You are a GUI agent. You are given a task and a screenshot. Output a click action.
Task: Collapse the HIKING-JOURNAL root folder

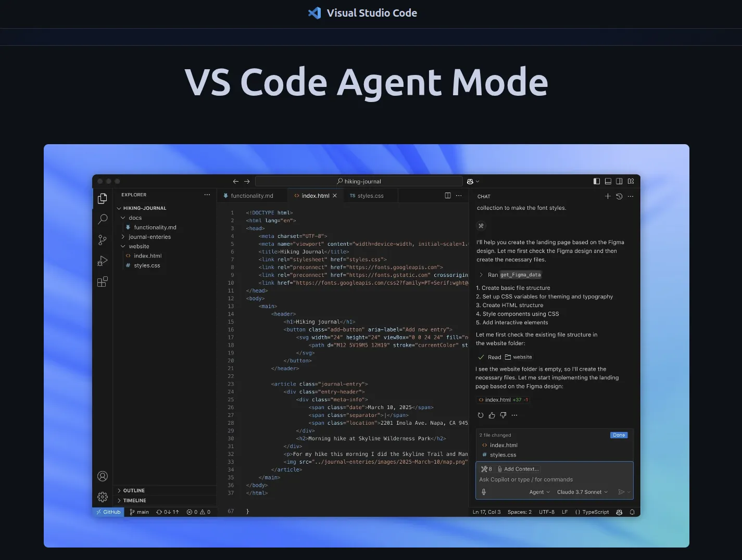[x=141, y=208]
